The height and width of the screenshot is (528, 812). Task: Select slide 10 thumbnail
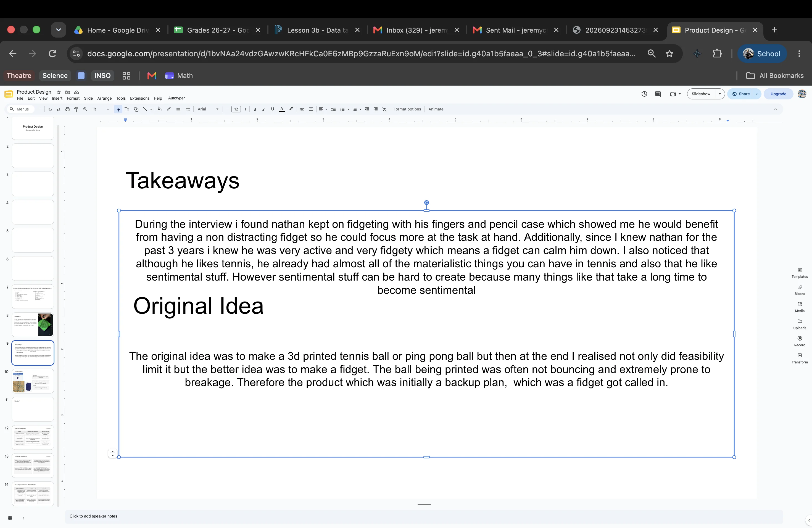point(33,381)
